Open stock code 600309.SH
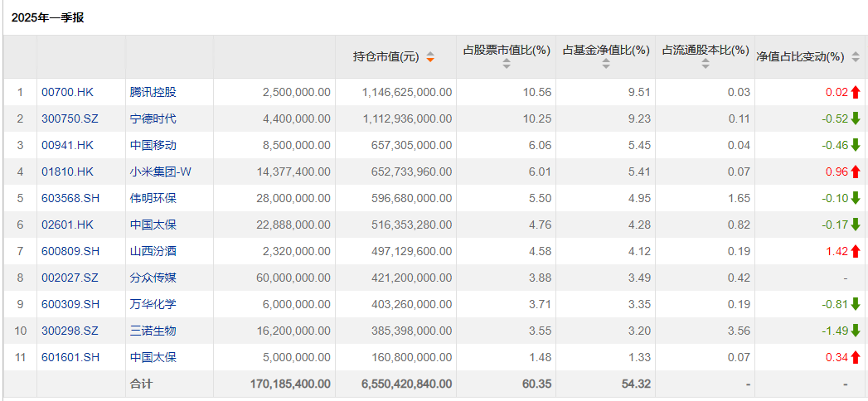This screenshot has height=401, width=868. pyautogui.click(x=70, y=305)
